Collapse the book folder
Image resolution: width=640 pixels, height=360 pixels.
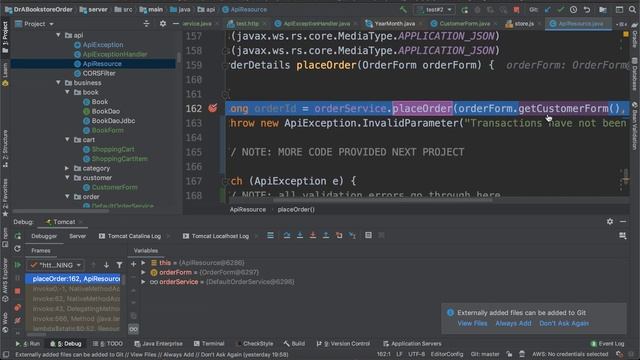[67, 92]
